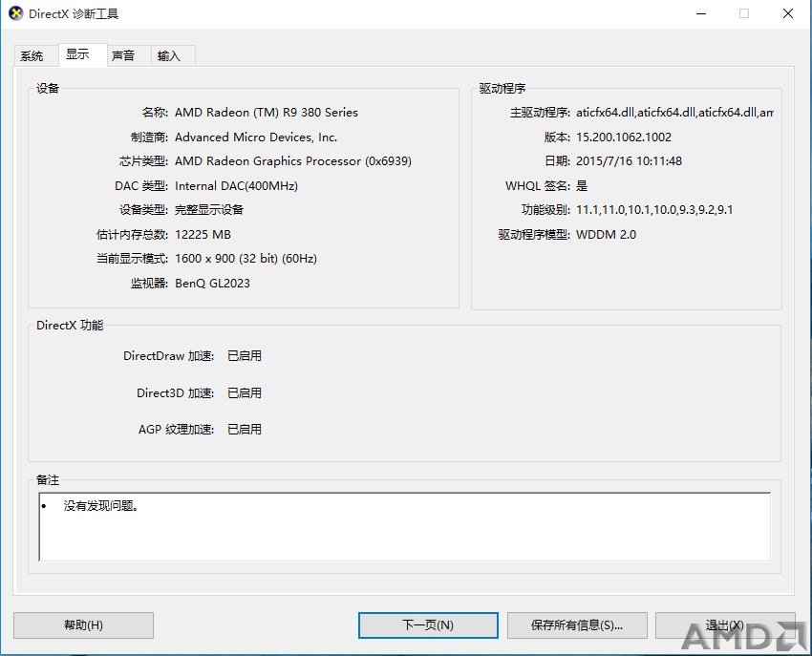Click the 估计内存总数 label
This screenshot has width=812, height=656.
[x=132, y=235]
